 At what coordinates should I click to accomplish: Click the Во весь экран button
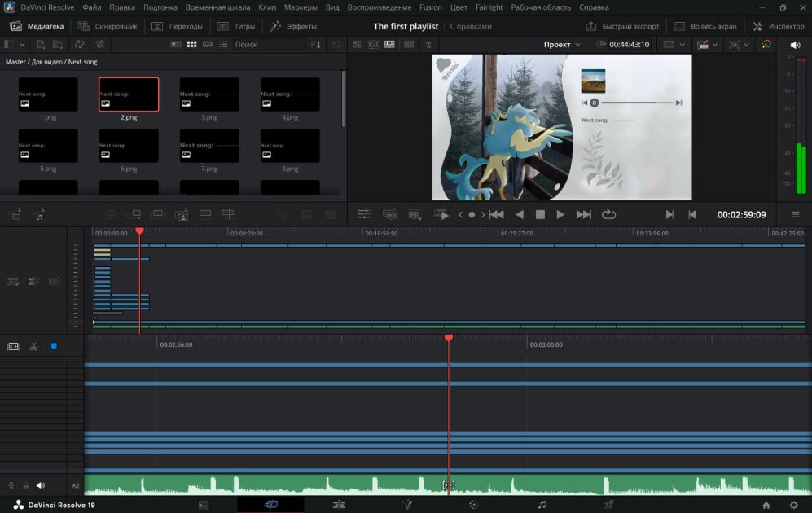704,26
